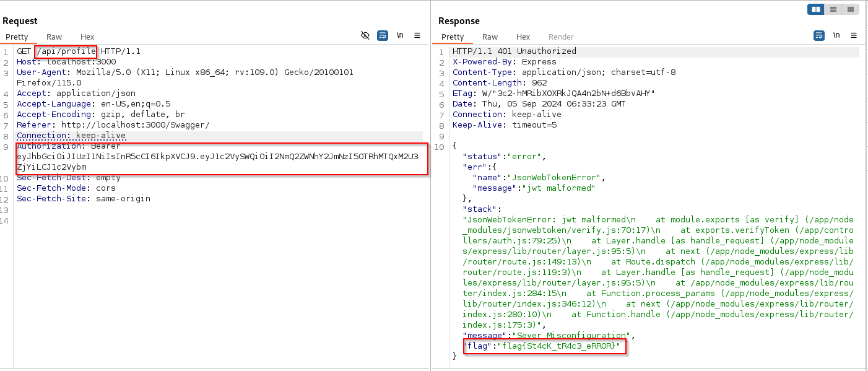Image resolution: width=868 pixels, height=371 pixels.
Task: Switch Request view to Hex tab
Action: coord(87,37)
